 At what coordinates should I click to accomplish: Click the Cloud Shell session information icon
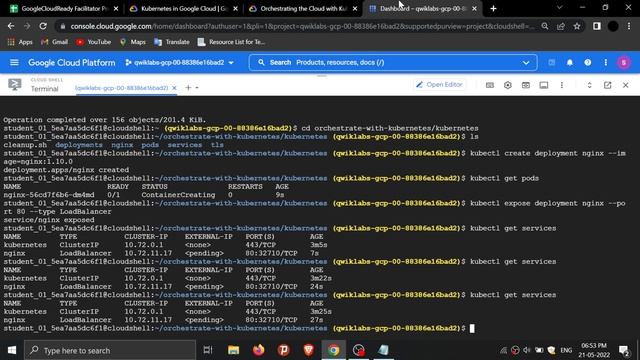click(x=544, y=85)
